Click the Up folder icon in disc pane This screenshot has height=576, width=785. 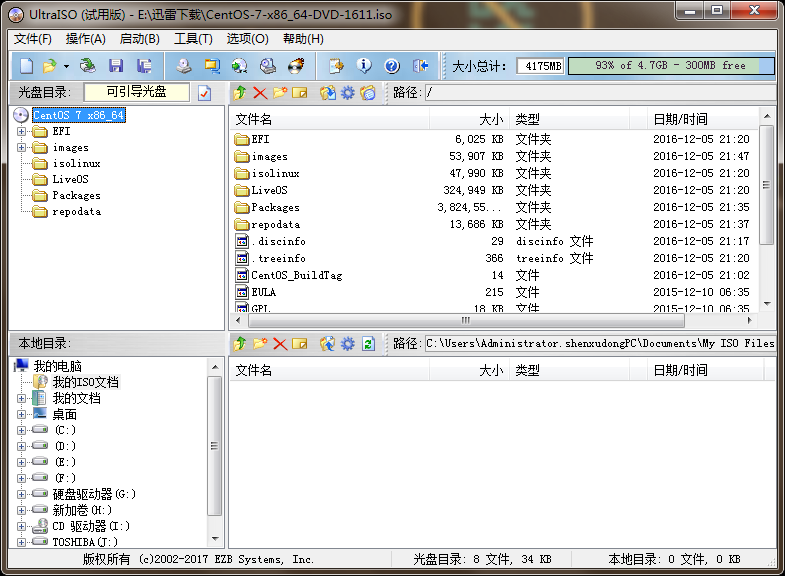click(x=240, y=93)
